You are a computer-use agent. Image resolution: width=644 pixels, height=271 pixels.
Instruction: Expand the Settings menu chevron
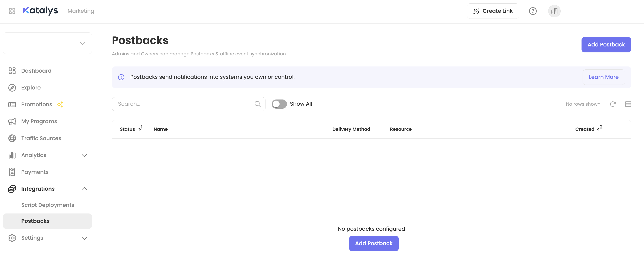pyautogui.click(x=84, y=238)
